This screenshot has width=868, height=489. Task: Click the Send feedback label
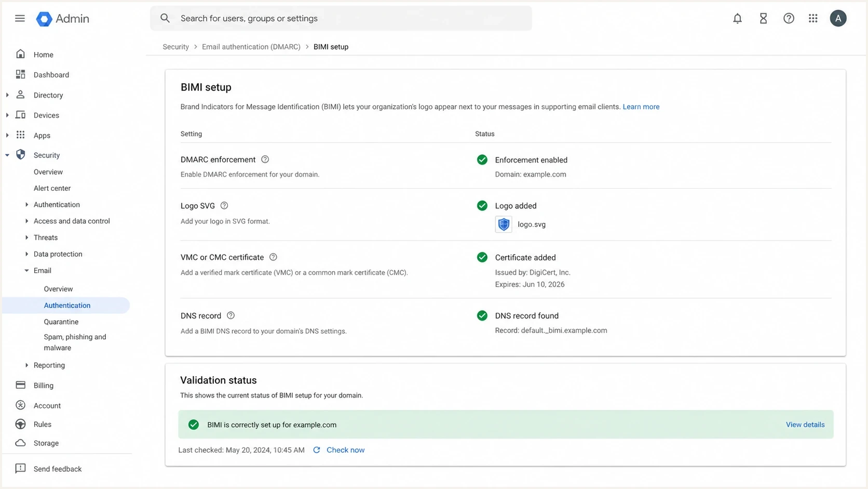(x=58, y=469)
